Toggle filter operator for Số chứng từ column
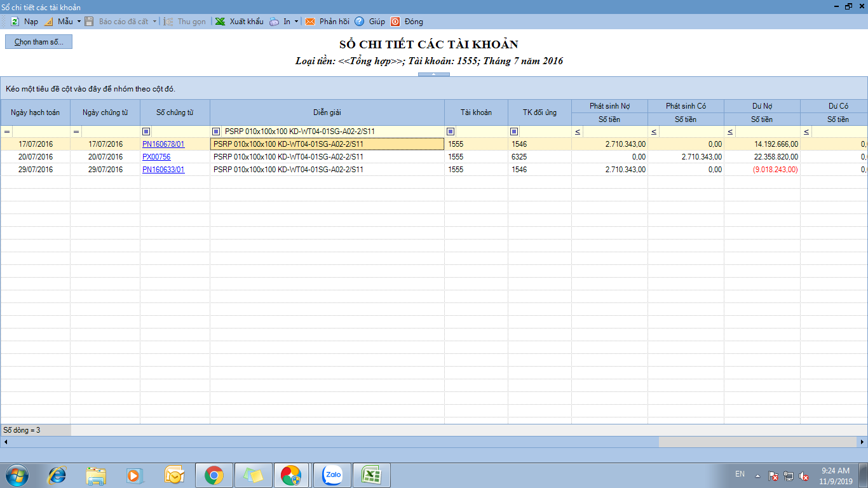This screenshot has height=488, width=868. 146,132
